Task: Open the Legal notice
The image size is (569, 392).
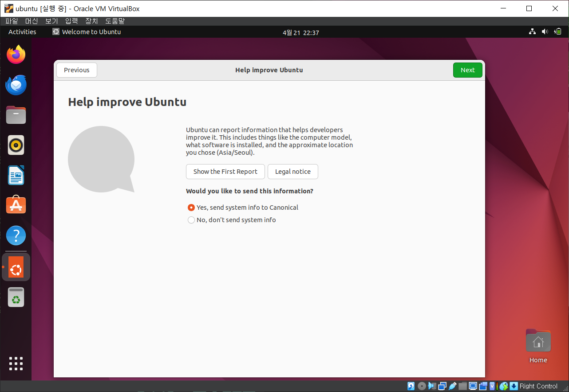Action: [x=293, y=172]
